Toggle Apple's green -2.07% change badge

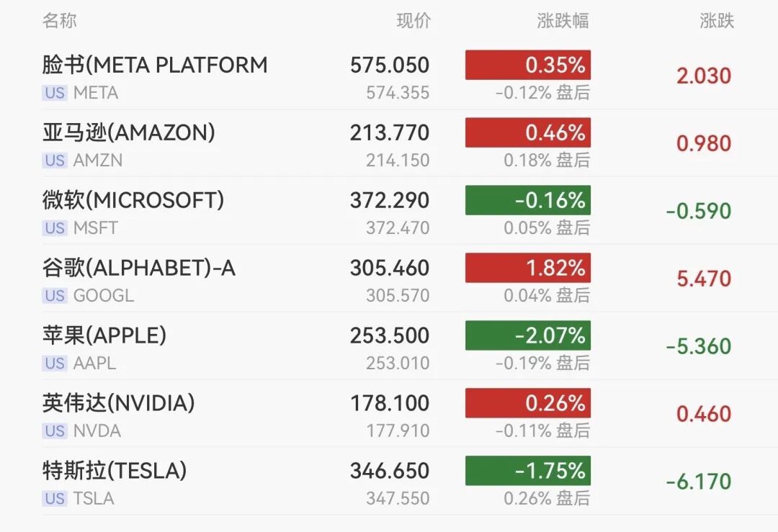[528, 335]
